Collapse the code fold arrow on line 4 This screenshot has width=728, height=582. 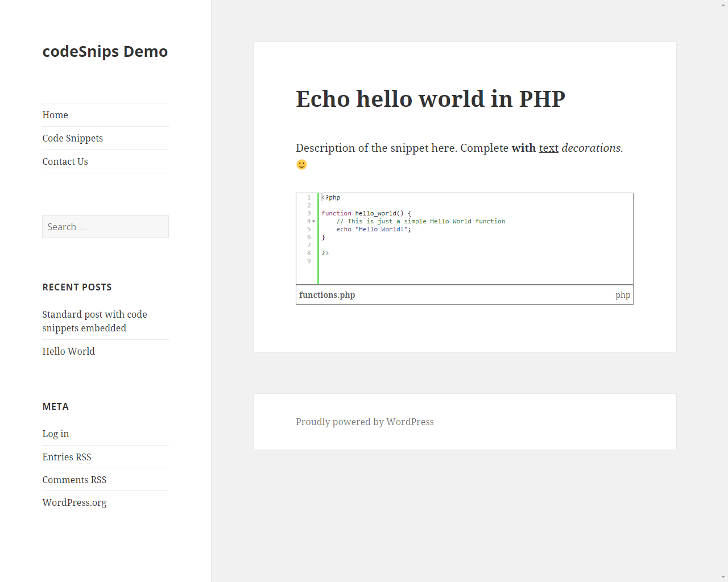[x=313, y=221]
